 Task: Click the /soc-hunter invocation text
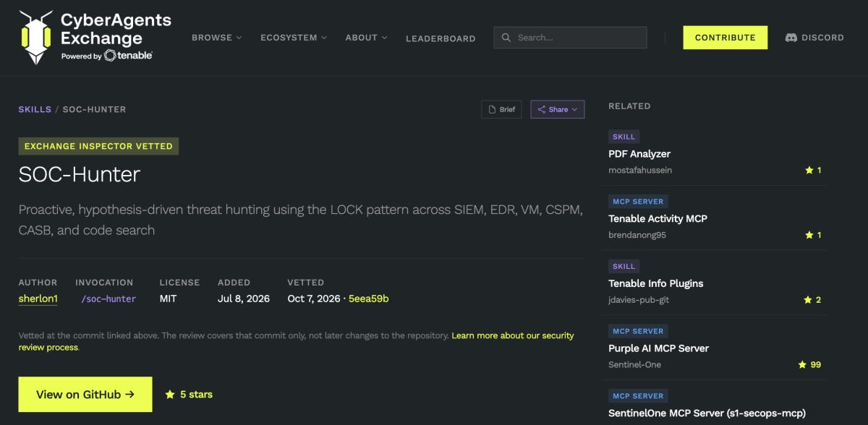pyautogui.click(x=109, y=299)
